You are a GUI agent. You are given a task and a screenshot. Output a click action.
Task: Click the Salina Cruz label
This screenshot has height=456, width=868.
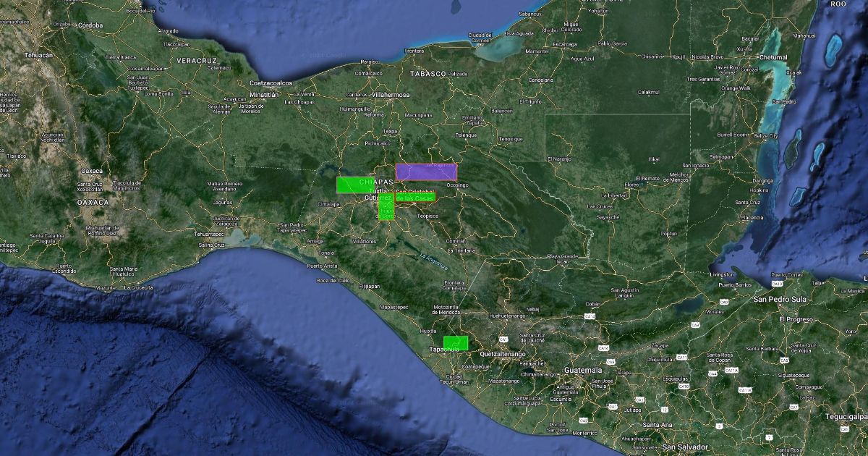click(212, 245)
